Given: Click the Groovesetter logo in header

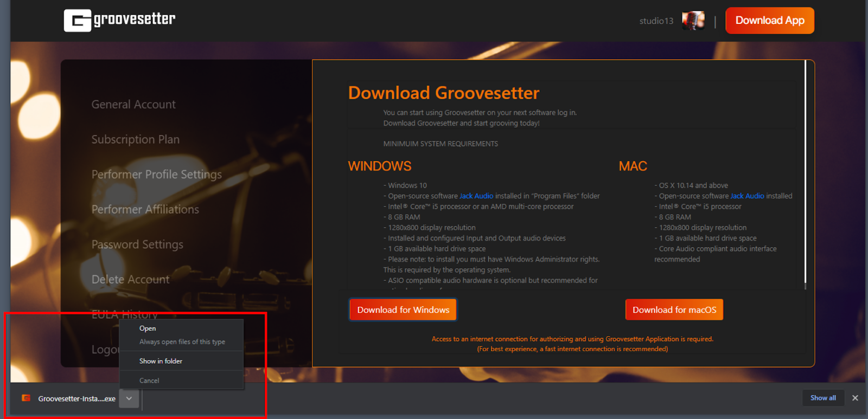Looking at the screenshot, I should pos(119,21).
